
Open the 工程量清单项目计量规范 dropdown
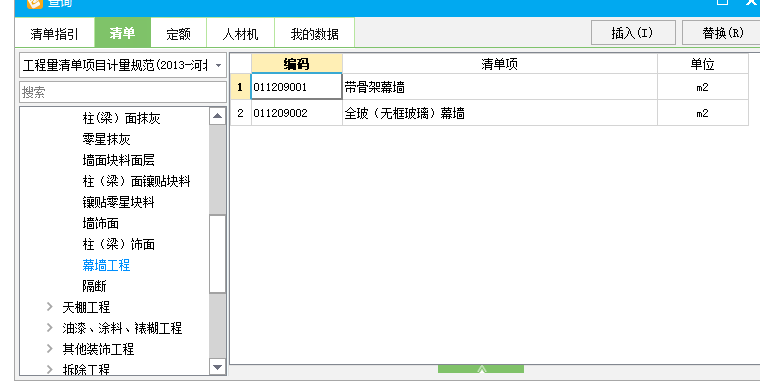(x=123, y=65)
